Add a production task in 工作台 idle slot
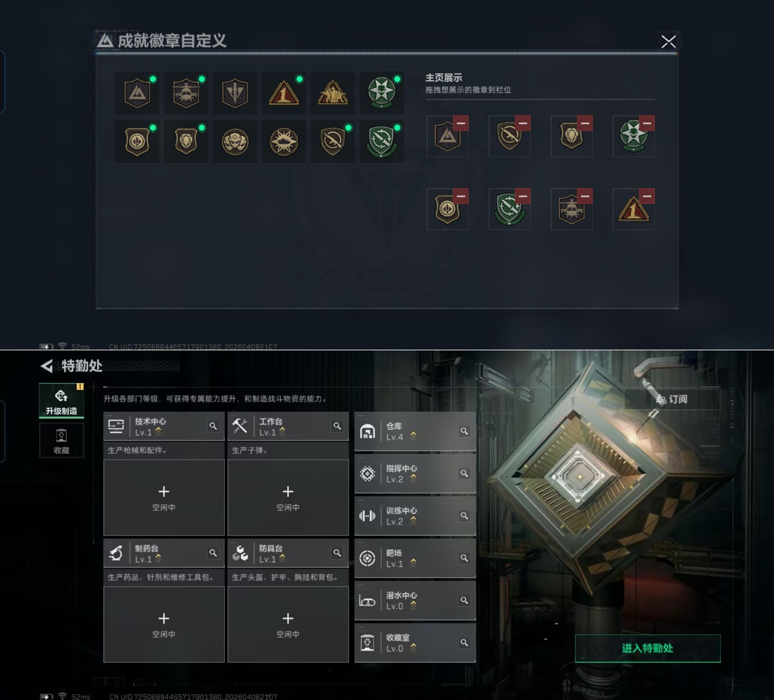The image size is (774, 700). pyautogui.click(x=288, y=498)
